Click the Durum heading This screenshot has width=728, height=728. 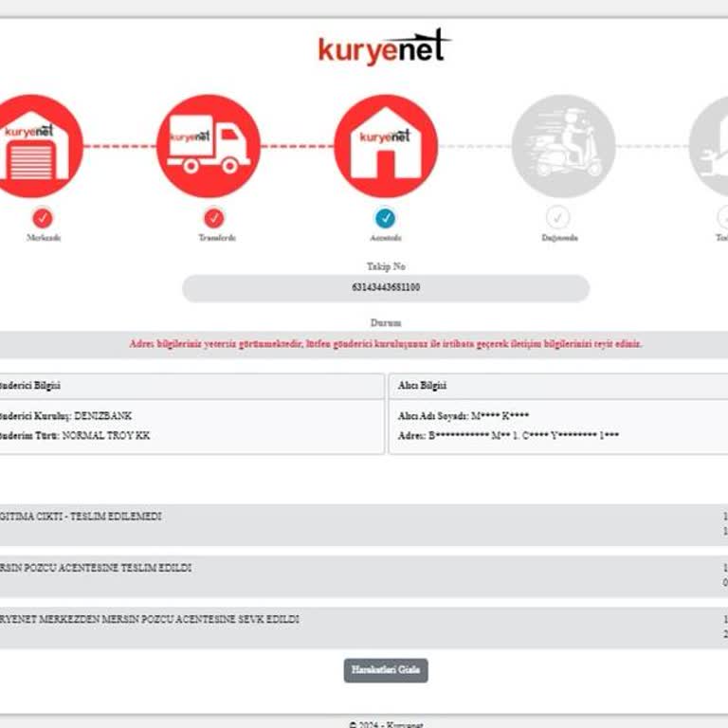[386, 322]
